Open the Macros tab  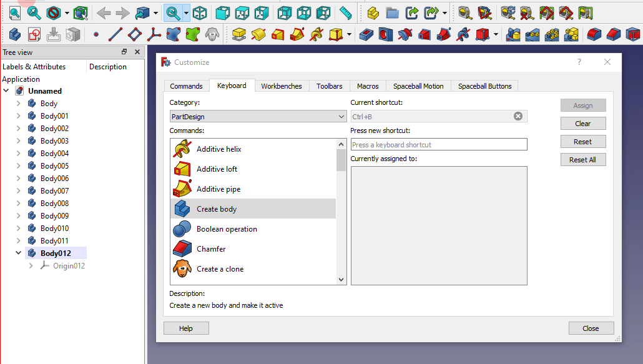click(x=368, y=86)
